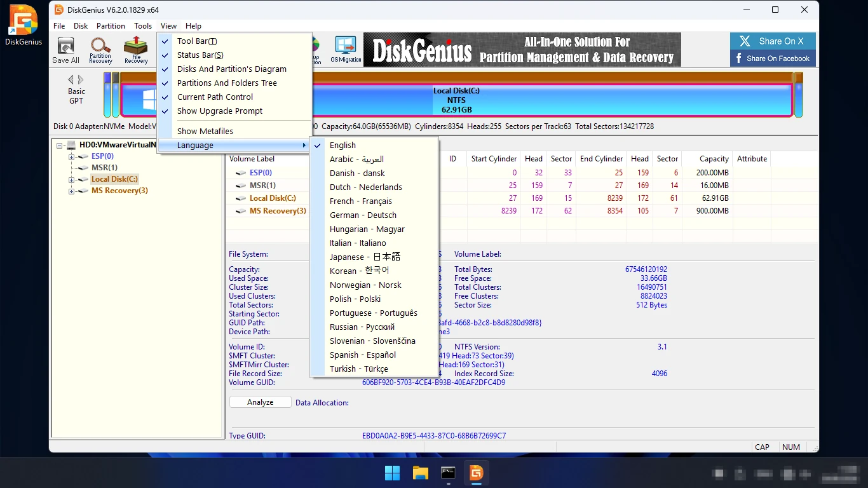The width and height of the screenshot is (868, 488).
Task: Click the Share On X button
Action: pos(773,41)
